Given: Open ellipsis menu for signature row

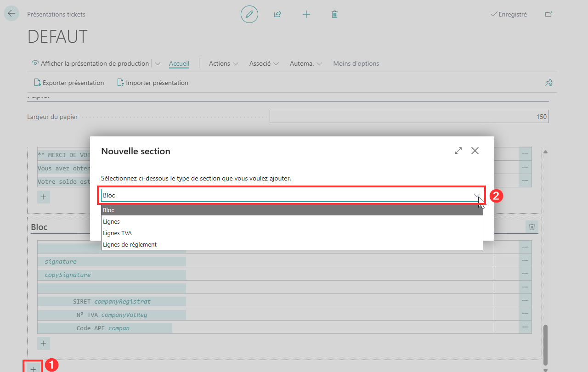Looking at the screenshot, I should click(525, 261).
